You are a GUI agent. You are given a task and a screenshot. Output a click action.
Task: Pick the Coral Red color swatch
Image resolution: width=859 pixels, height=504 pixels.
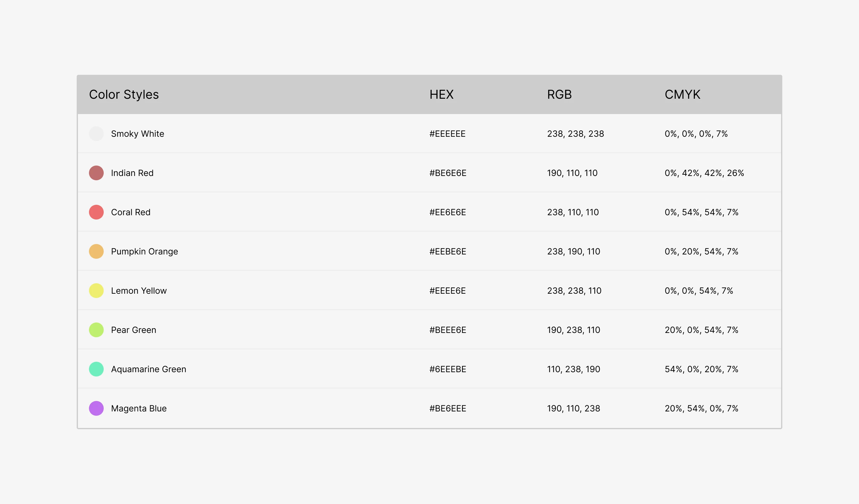pyautogui.click(x=96, y=212)
